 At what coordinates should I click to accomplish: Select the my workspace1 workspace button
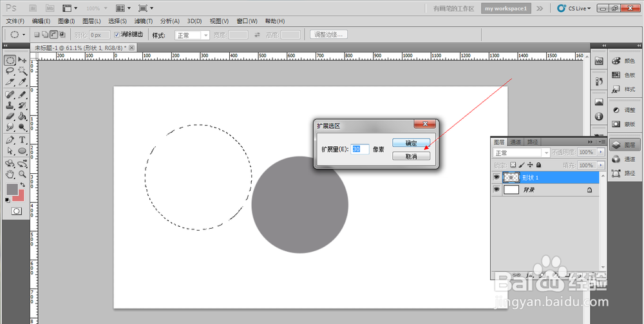[506, 8]
